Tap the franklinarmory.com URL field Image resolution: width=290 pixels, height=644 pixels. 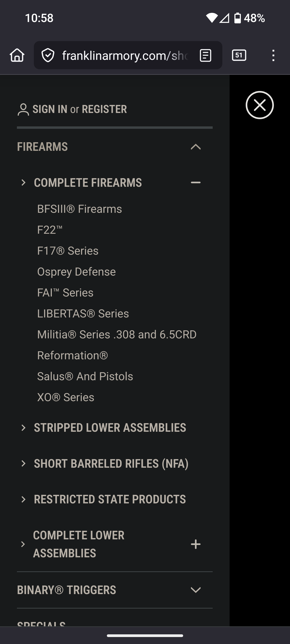125,55
